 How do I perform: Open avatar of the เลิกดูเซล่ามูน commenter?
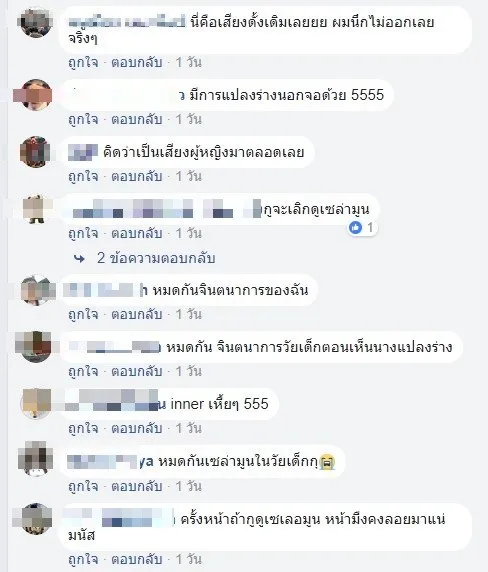tap(36, 209)
